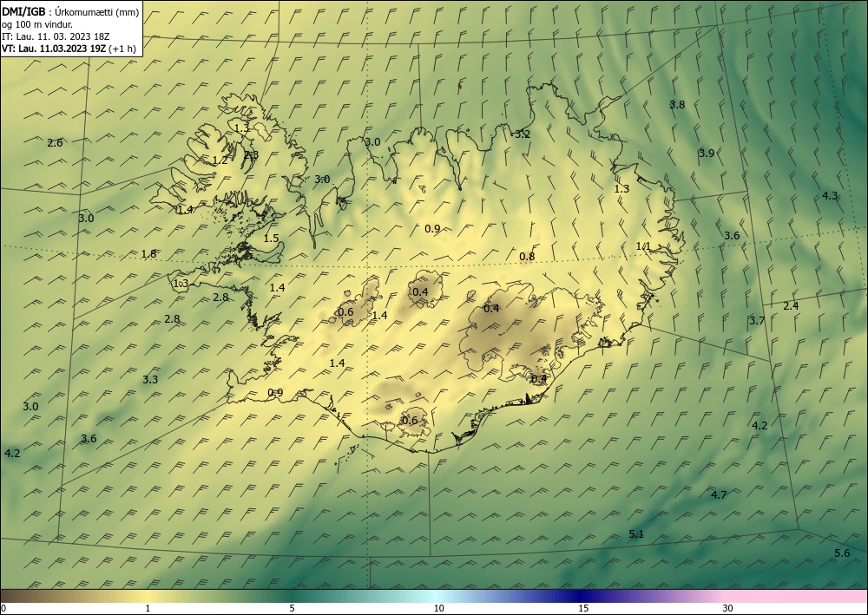Select the 'og 100 m vindur.' legend line
The height and width of the screenshot is (615, 868).
pos(37,24)
